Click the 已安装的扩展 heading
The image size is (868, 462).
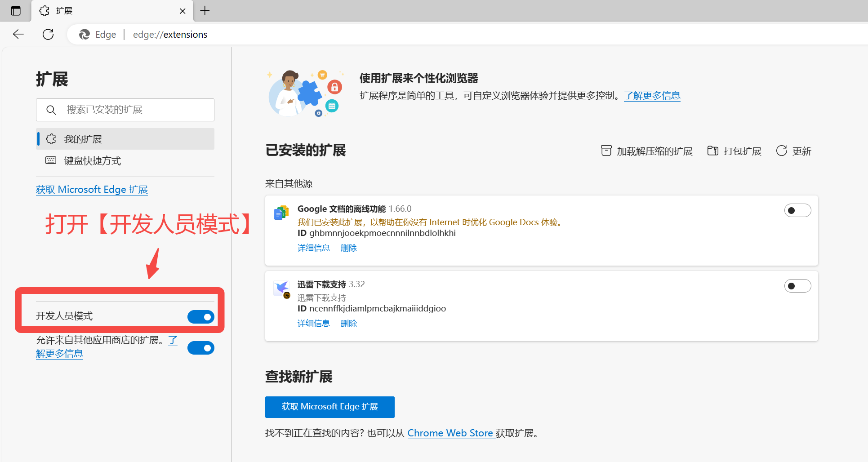[306, 151]
